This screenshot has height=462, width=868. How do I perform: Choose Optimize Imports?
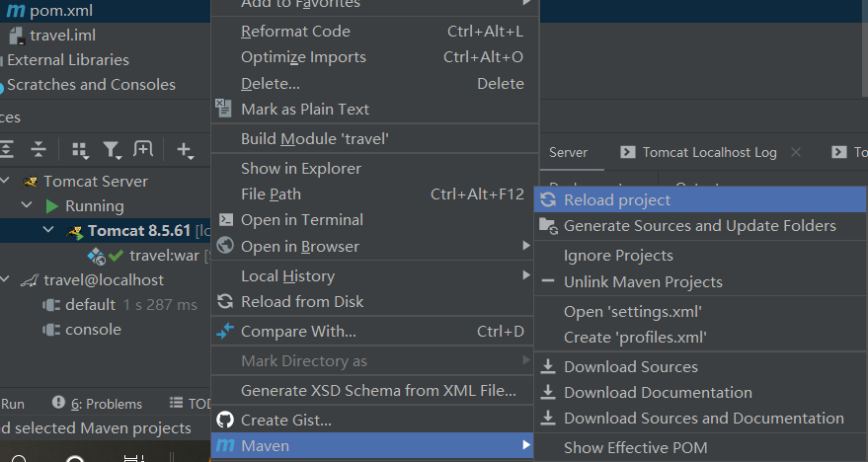coord(372,57)
